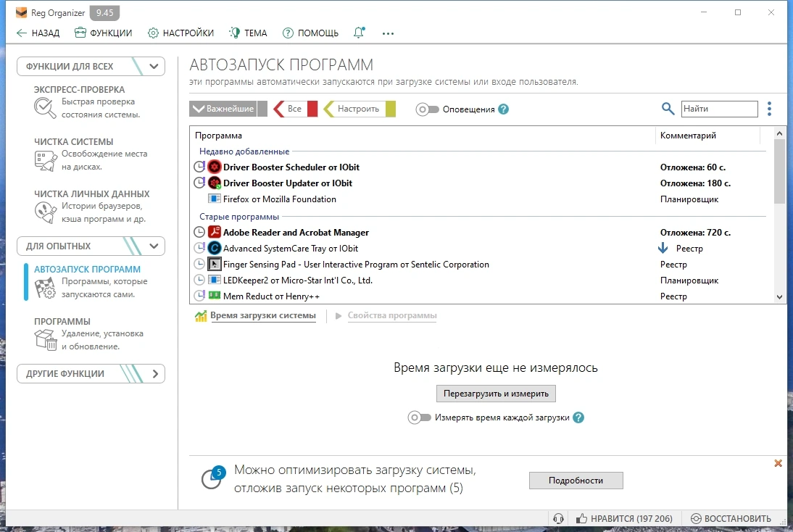
Task: Open ЭКСПРЕСС-ПРОВЕРКА section
Action: tap(80, 89)
